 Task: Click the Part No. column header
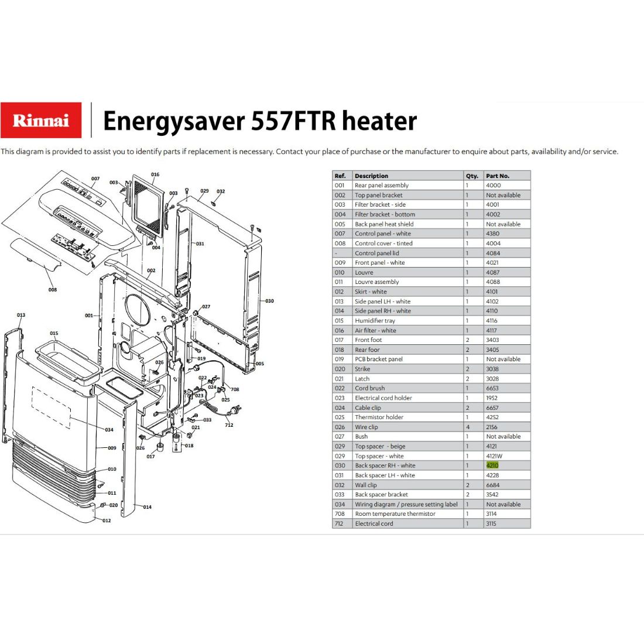click(x=498, y=176)
